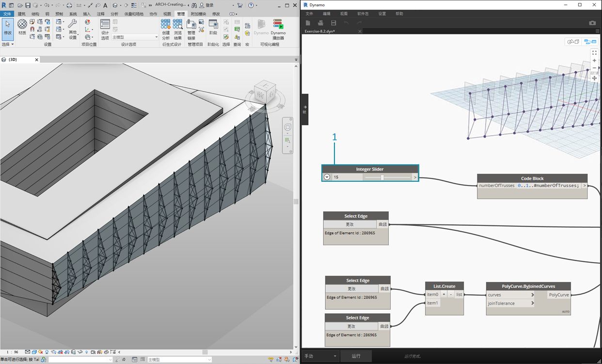Click 更改 on the top Select Edge node

pyautogui.click(x=350, y=224)
